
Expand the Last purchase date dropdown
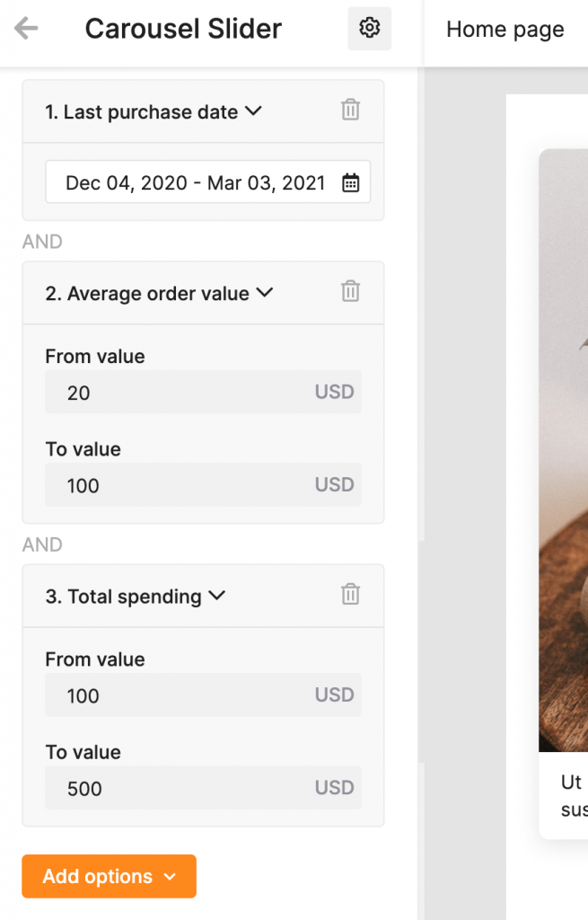253,111
